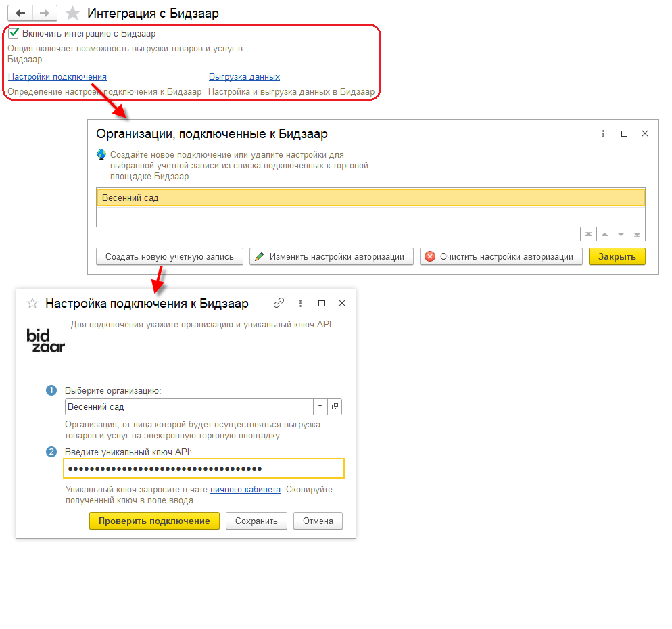Toggle Включить интеграцию с Бидзаар checkbox
Screen dimensions: 672x629
[x=14, y=33]
